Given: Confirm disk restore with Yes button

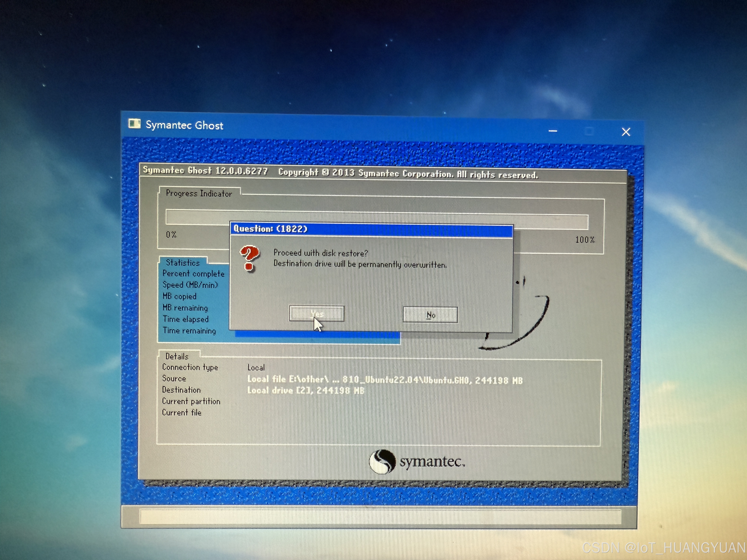Looking at the screenshot, I should [x=317, y=314].
